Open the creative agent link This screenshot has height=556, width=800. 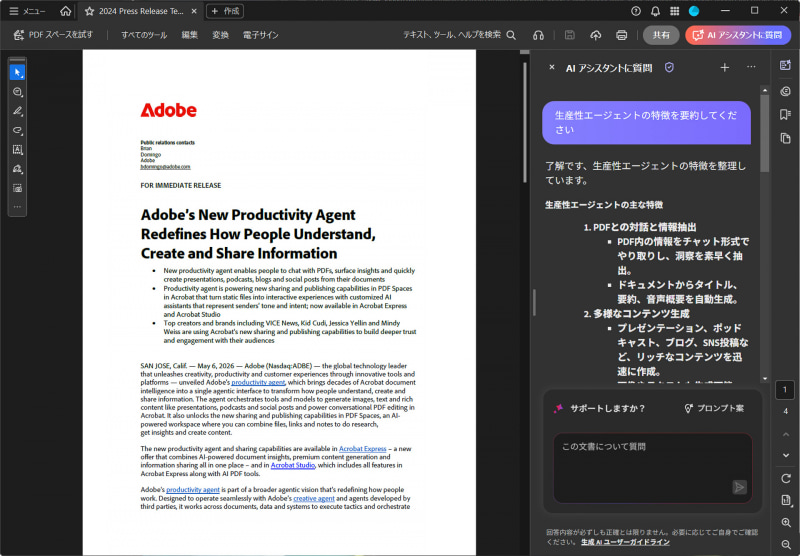(314, 498)
